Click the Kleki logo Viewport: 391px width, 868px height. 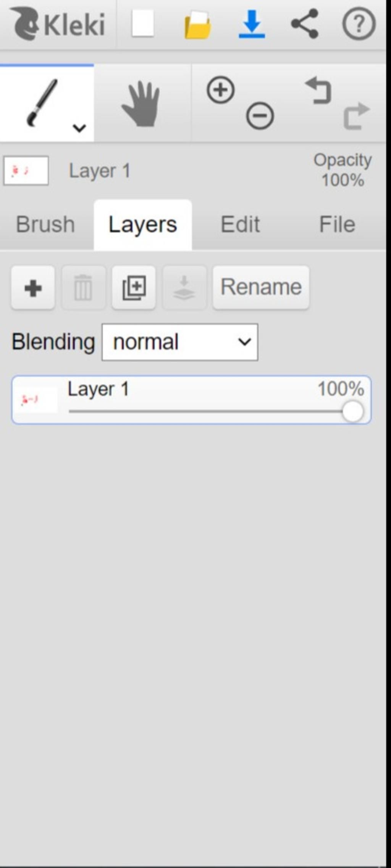[x=57, y=24]
